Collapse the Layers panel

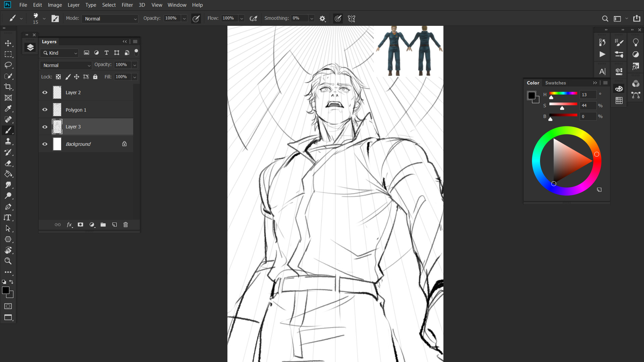pyautogui.click(x=125, y=42)
